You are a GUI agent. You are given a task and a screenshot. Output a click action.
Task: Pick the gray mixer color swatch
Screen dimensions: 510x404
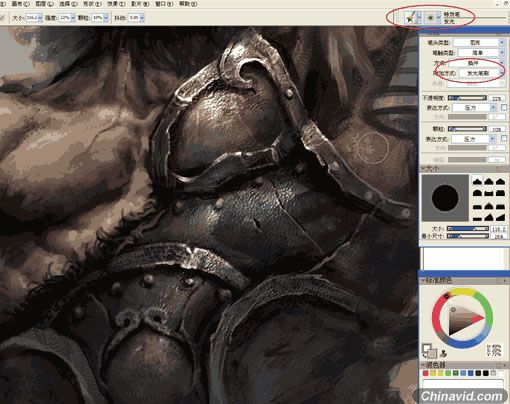(493, 373)
